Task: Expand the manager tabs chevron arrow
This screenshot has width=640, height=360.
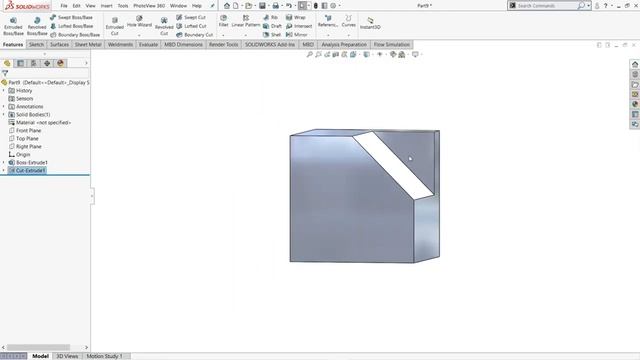Action: [86, 63]
